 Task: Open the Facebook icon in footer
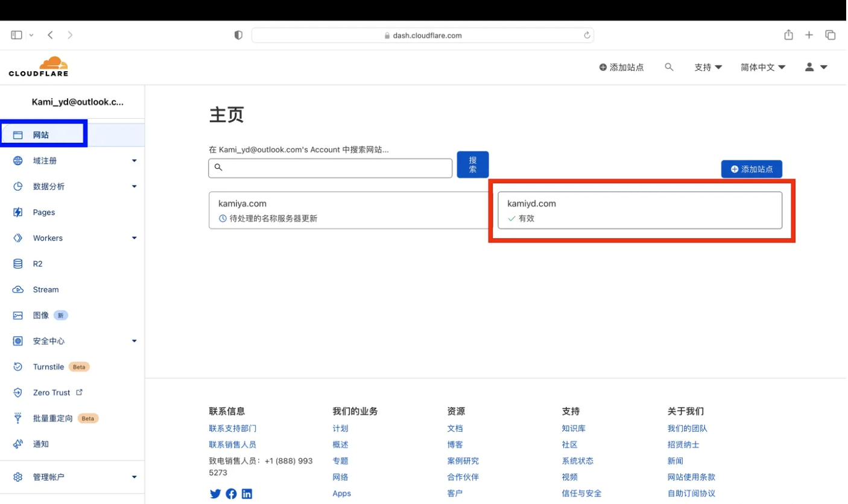tap(231, 494)
